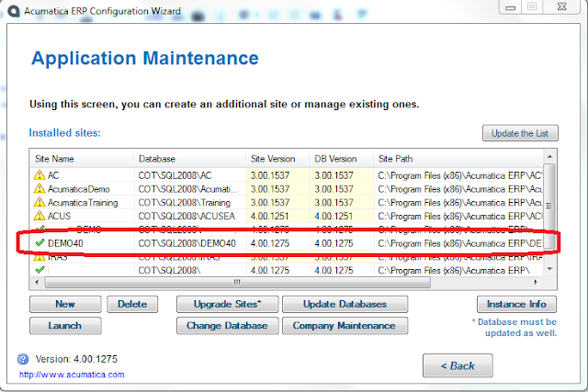Screen dimensions: 588x392
Task: Open the www.acumatica.com link
Action: click(x=72, y=375)
